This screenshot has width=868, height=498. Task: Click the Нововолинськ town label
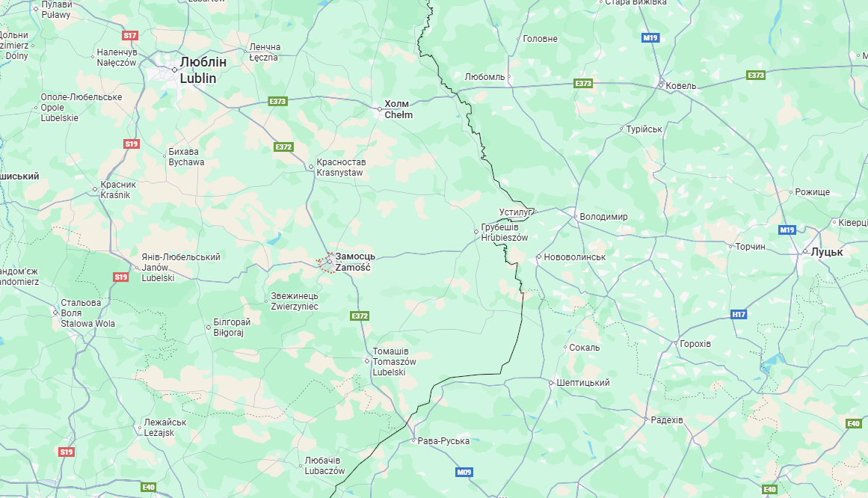coord(575,257)
